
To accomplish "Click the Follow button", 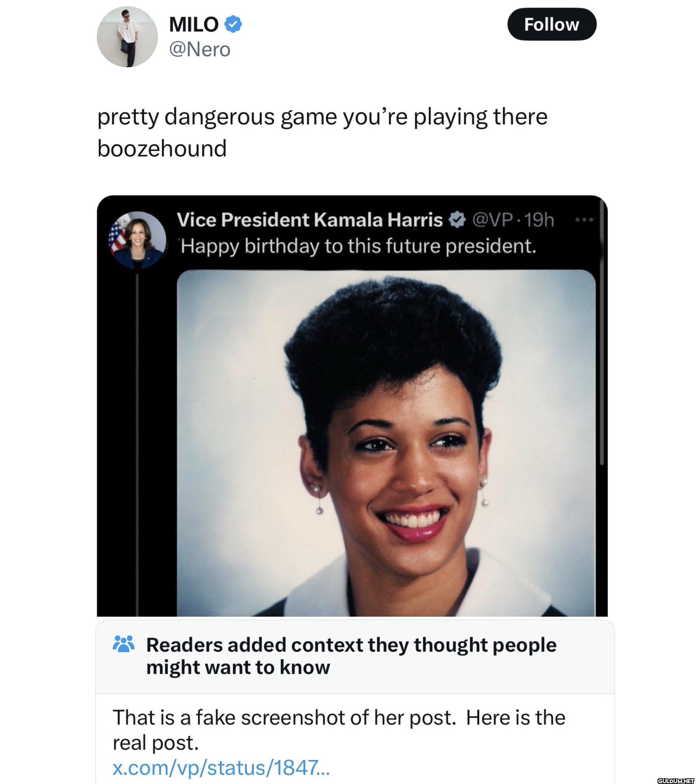I will pyautogui.click(x=551, y=24).
